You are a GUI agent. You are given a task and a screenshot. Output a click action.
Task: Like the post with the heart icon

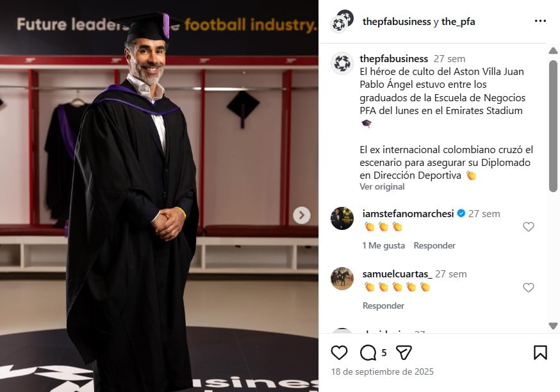(x=340, y=353)
